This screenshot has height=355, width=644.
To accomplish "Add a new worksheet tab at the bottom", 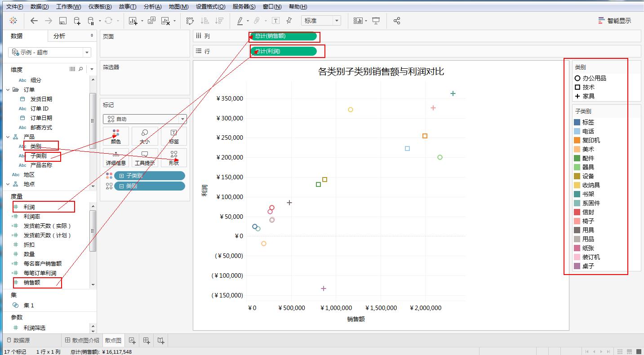I will pyautogui.click(x=133, y=341).
